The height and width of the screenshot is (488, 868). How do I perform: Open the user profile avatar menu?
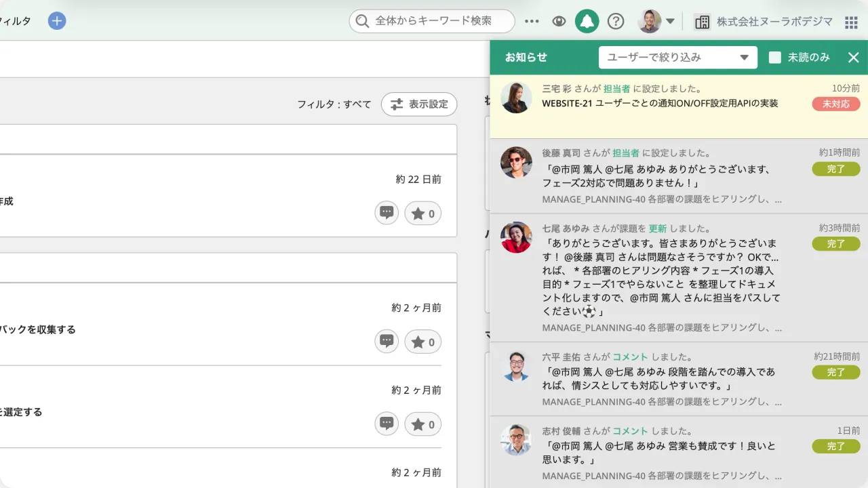(656, 21)
